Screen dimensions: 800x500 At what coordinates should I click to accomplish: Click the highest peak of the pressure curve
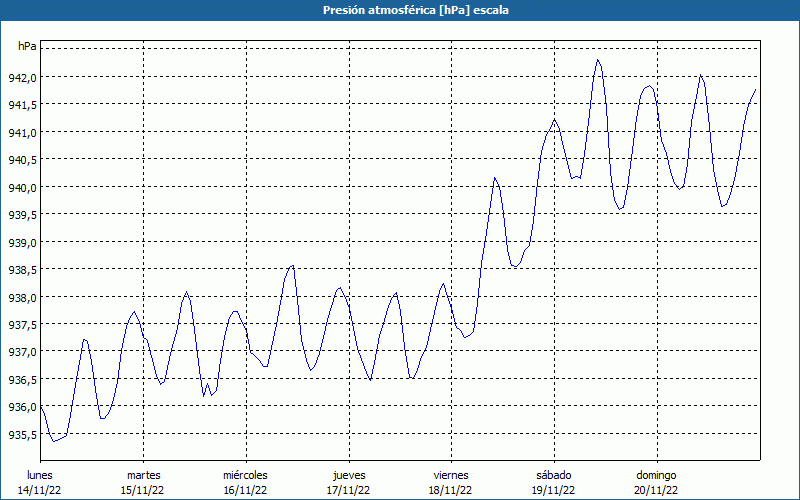(x=598, y=60)
